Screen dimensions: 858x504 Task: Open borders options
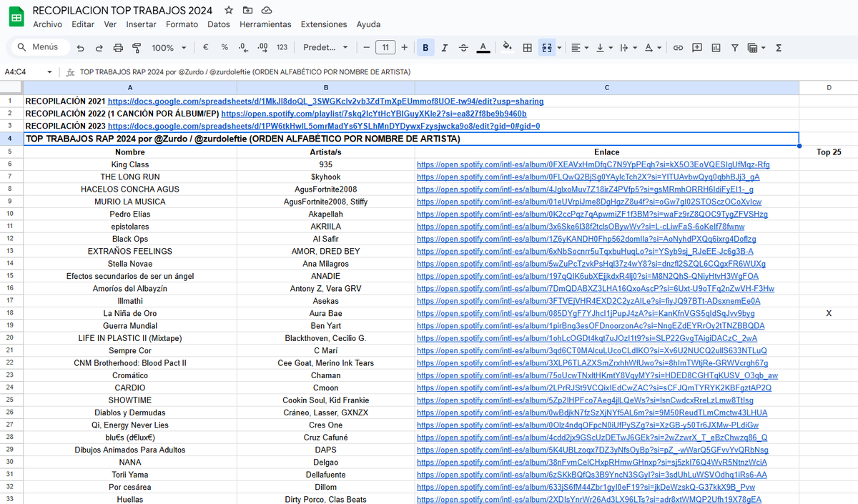point(527,48)
